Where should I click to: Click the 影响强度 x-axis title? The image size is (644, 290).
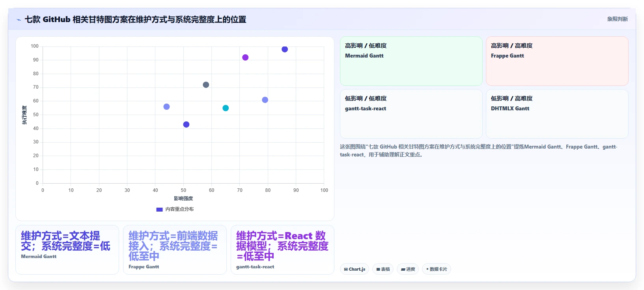pyautogui.click(x=183, y=199)
